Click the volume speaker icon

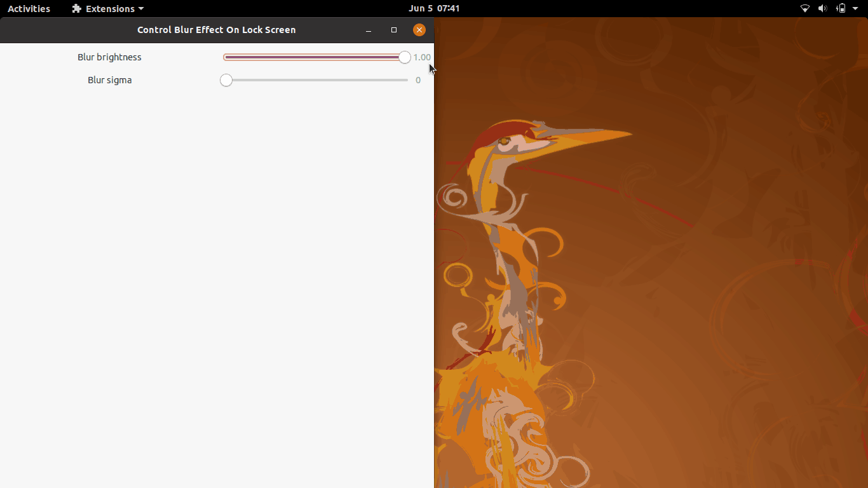click(822, 9)
